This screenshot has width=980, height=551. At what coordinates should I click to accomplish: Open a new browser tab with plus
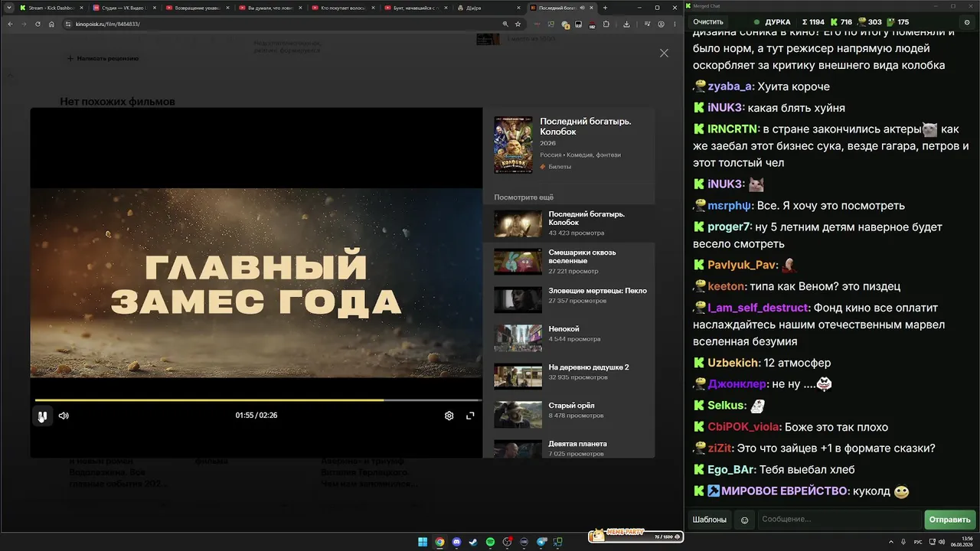point(605,8)
